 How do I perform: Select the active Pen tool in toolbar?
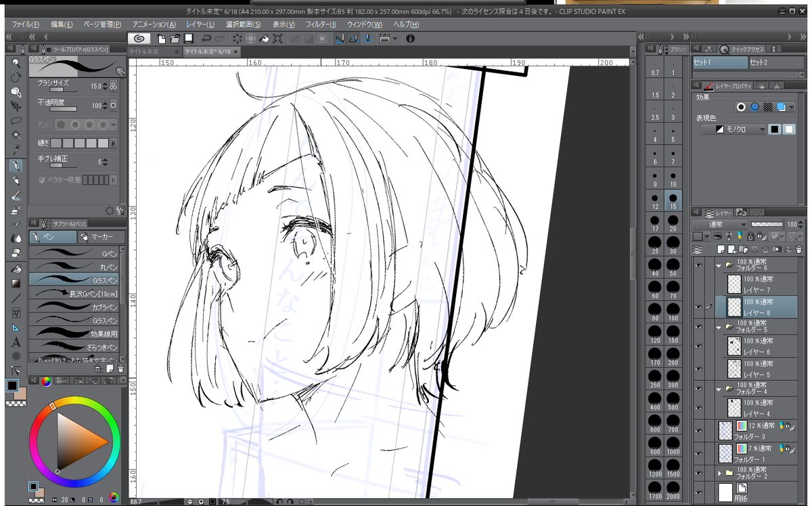(x=15, y=166)
